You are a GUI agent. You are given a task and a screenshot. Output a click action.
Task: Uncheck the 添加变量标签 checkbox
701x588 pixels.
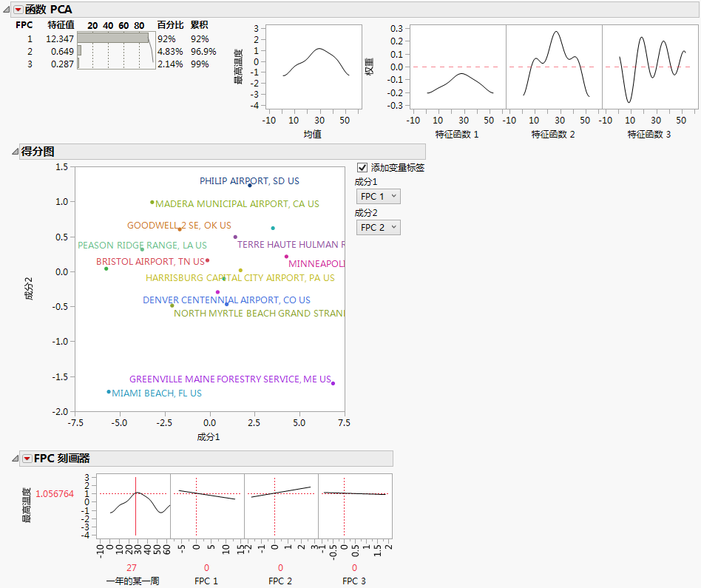tap(362, 168)
